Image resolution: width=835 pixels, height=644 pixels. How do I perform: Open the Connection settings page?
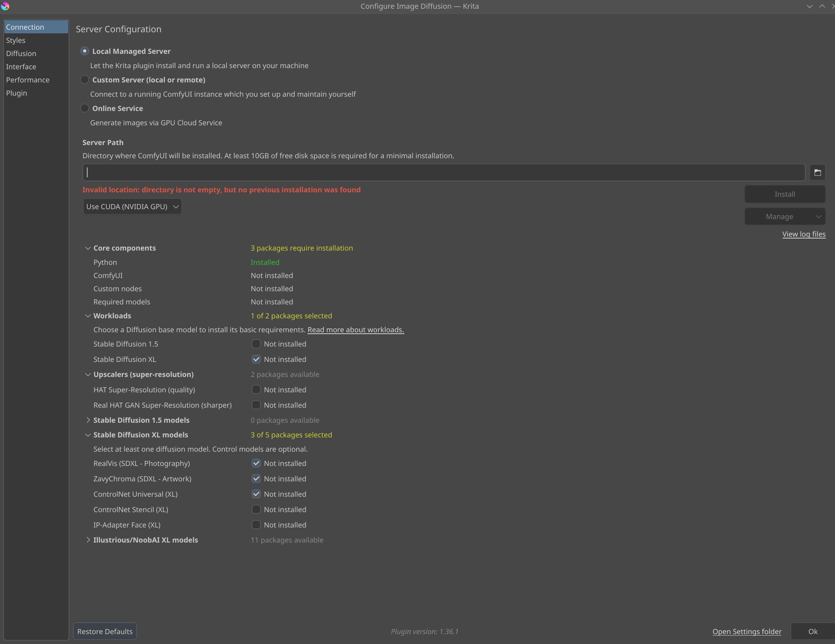[36, 27]
